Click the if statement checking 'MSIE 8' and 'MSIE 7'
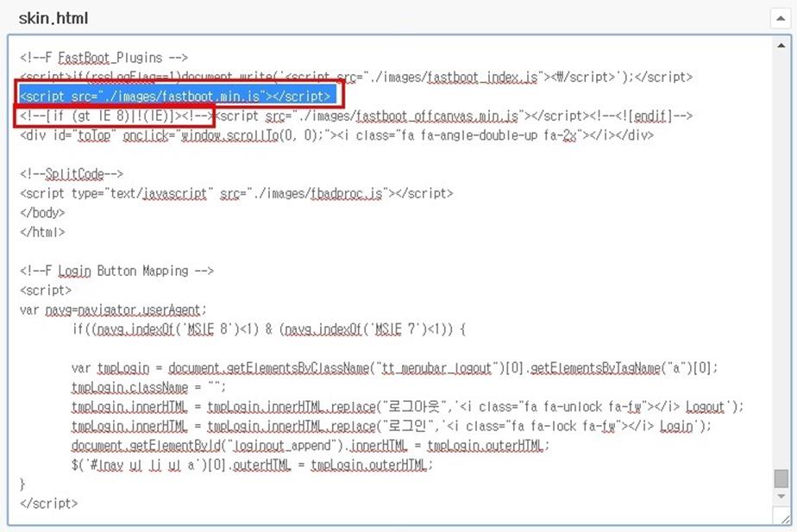 (x=269, y=329)
